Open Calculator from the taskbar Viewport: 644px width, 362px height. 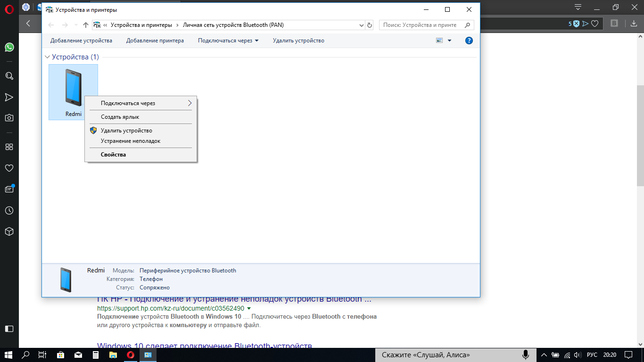96,355
